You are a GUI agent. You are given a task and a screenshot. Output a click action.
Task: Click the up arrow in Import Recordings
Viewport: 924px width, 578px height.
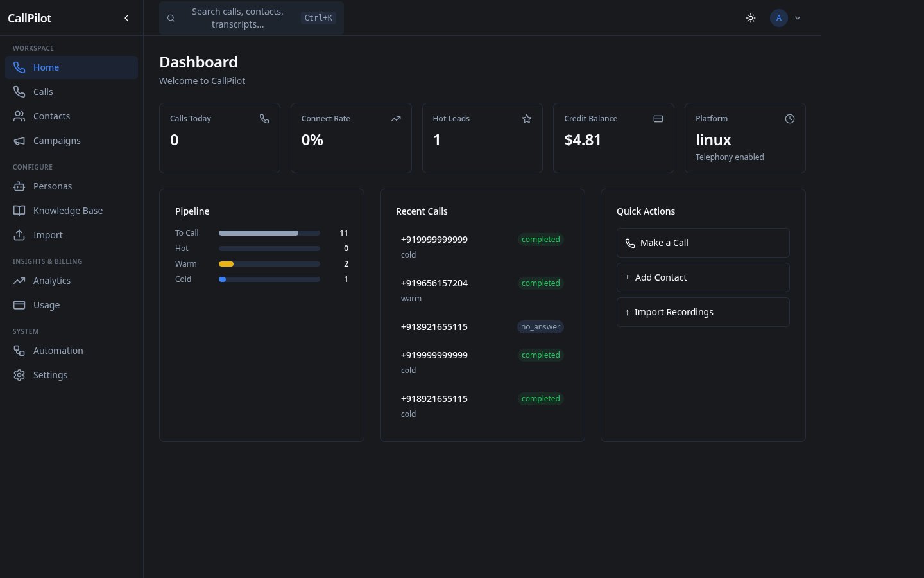[x=627, y=312]
